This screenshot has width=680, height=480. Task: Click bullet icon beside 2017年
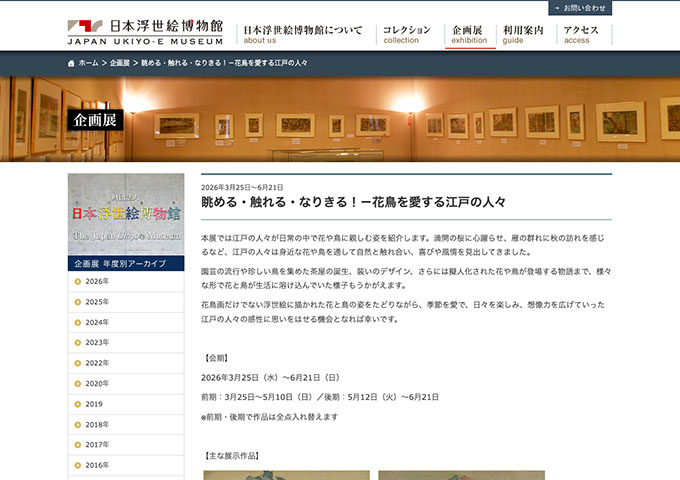78,445
